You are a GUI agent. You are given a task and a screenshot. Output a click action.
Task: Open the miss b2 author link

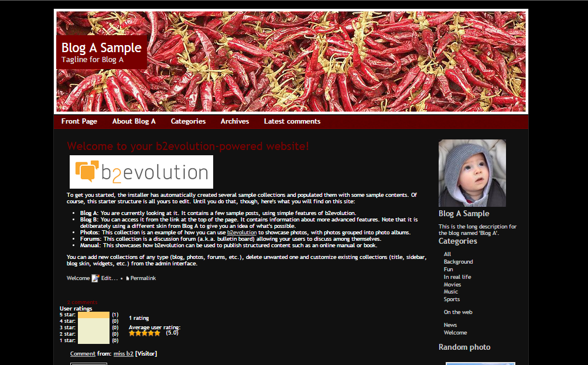point(124,354)
